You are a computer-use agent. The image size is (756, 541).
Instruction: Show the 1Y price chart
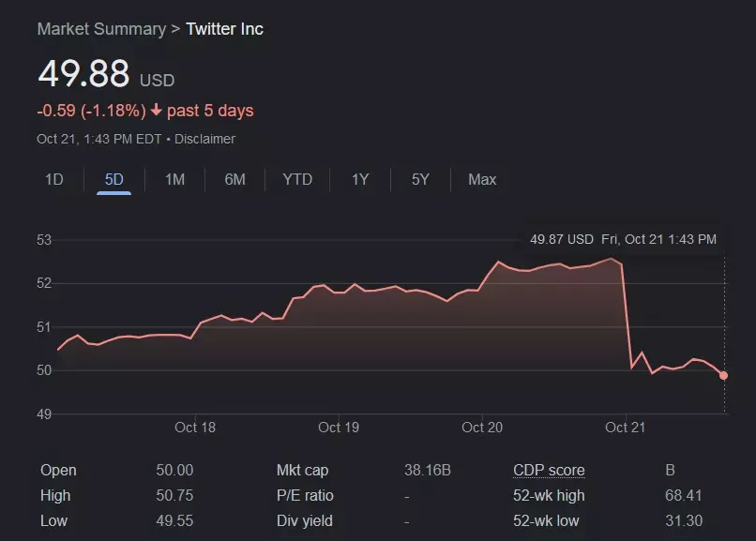[x=360, y=179]
